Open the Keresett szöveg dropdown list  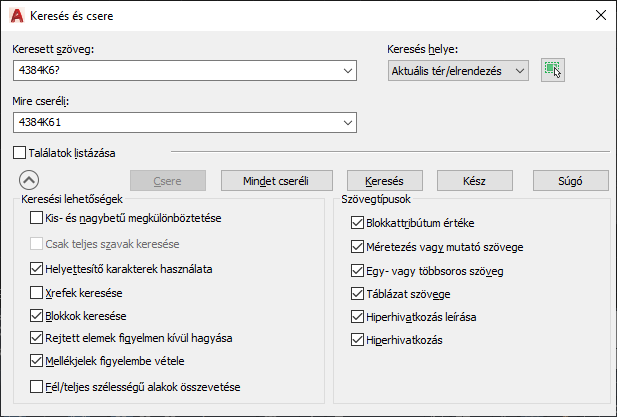(x=348, y=70)
